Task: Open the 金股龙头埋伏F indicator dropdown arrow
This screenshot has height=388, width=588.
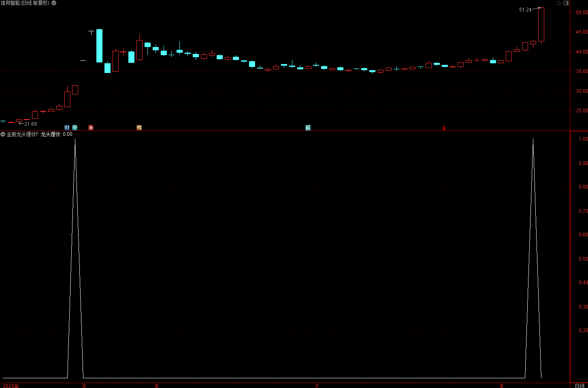Action: (3, 134)
